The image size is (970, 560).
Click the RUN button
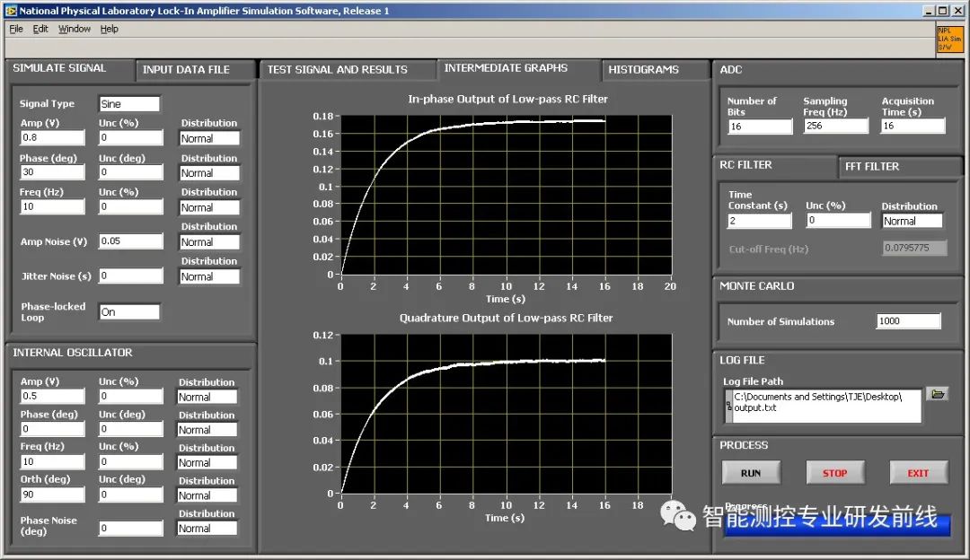[x=751, y=473]
